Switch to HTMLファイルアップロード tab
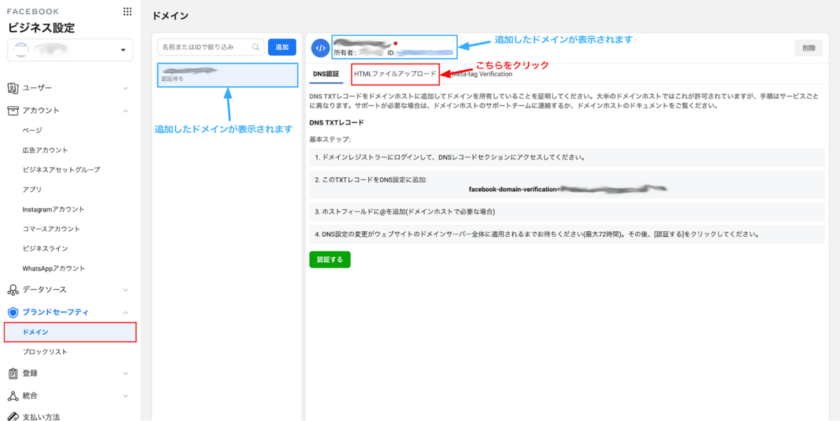This screenshot has height=421, width=840. pyautogui.click(x=395, y=74)
